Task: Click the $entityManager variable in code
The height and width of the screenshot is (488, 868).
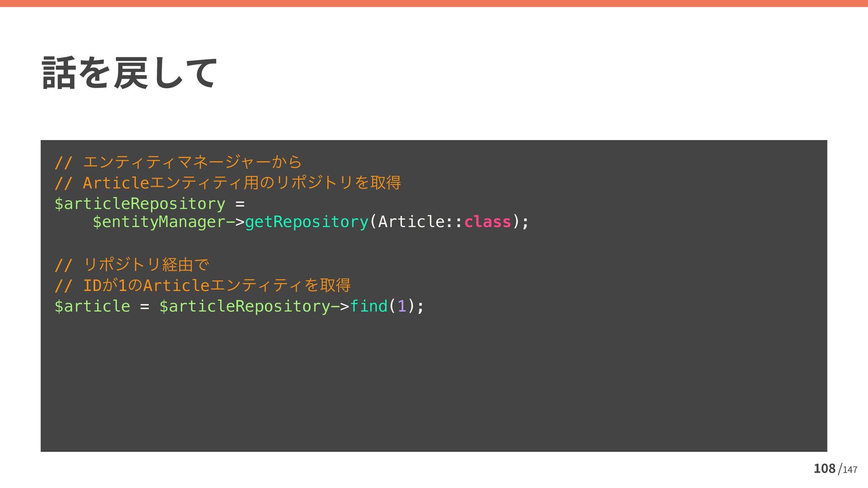Action: point(159,222)
